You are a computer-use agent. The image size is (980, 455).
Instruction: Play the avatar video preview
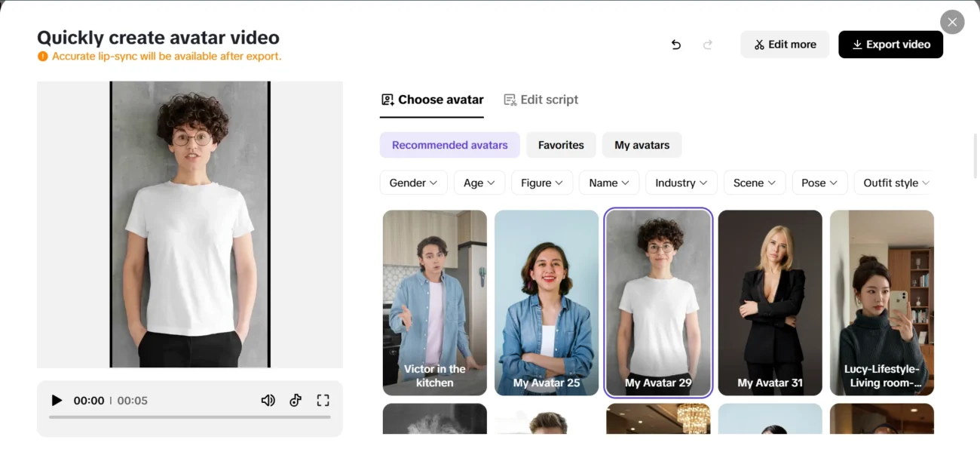point(57,401)
